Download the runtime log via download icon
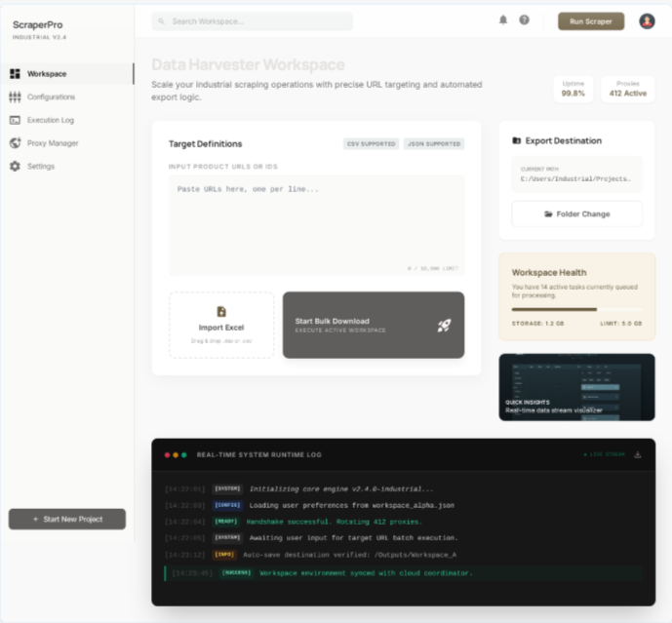Screen dimensions: 672x623 coord(638,454)
